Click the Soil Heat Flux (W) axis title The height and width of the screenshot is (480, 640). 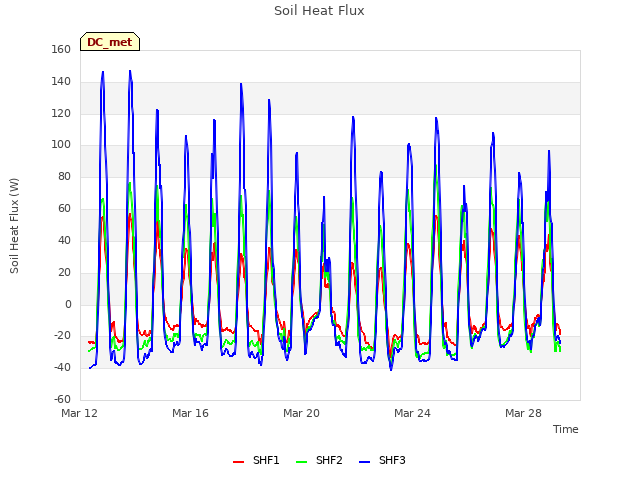pyautogui.click(x=14, y=225)
